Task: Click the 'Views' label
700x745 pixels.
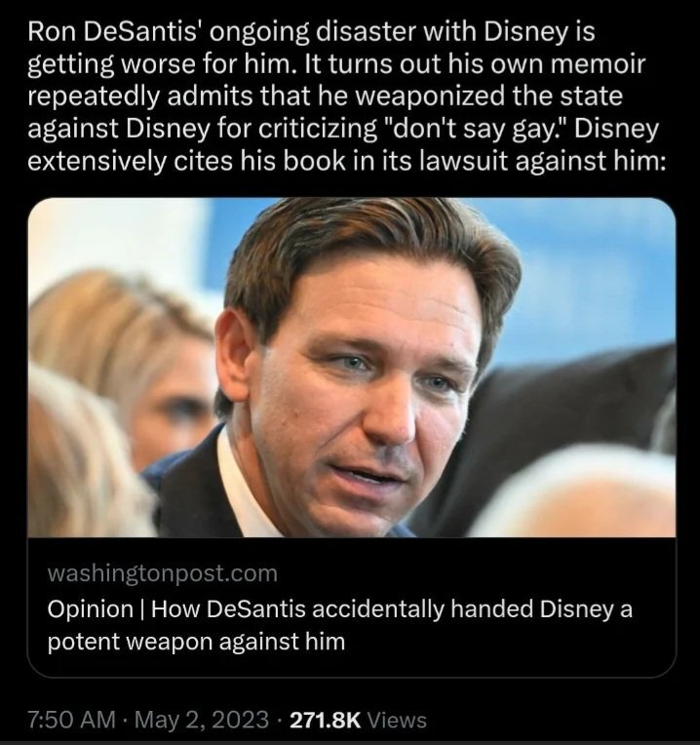Action: (x=397, y=720)
